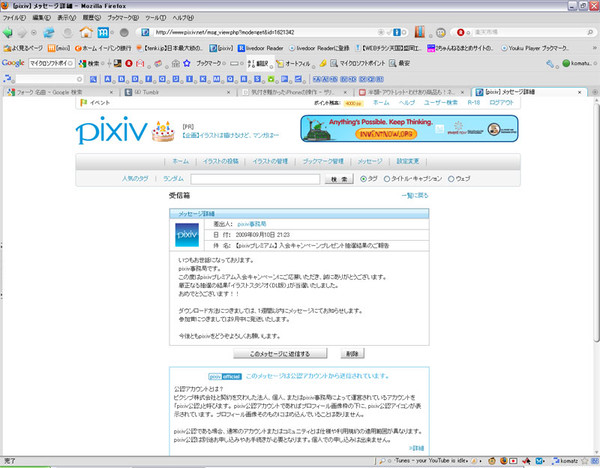This screenshot has height=468, width=600.
Task: Open search engine selector dropdown
Action: pyautogui.click(x=462, y=33)
